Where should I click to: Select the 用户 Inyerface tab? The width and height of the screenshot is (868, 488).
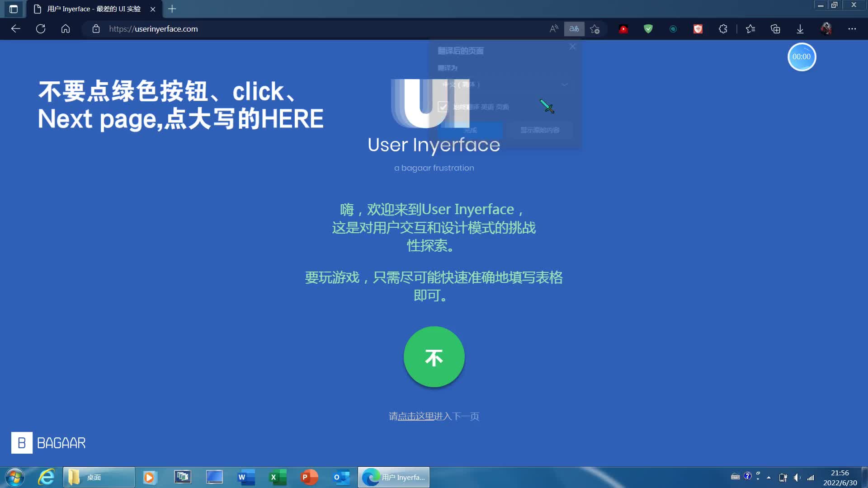[94, 9]
